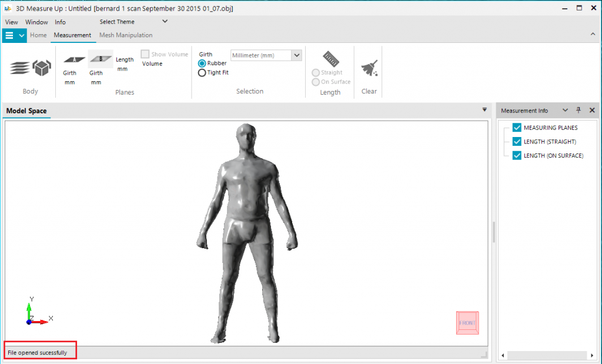The height and width of the screenshot is (364, 602).
Task: Switch to the Mesh Manipulation tab
Action: [x=126, y=35]
